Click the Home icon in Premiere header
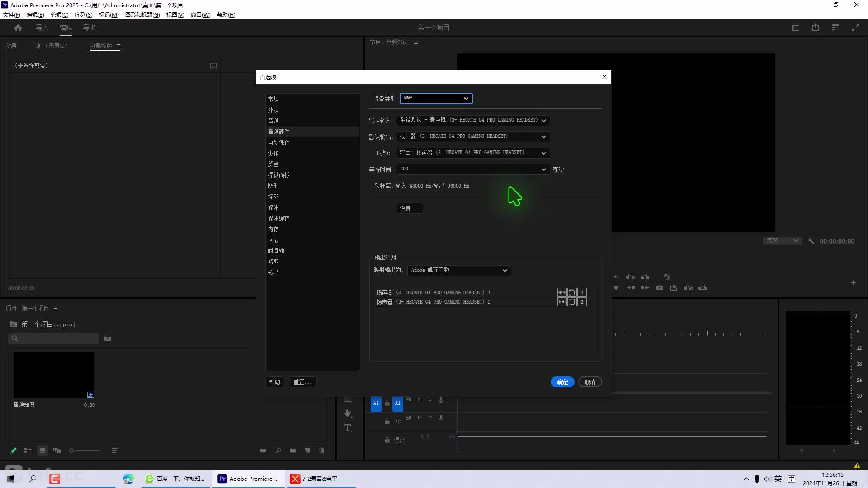The image size is (868, 488). point(18,28)
